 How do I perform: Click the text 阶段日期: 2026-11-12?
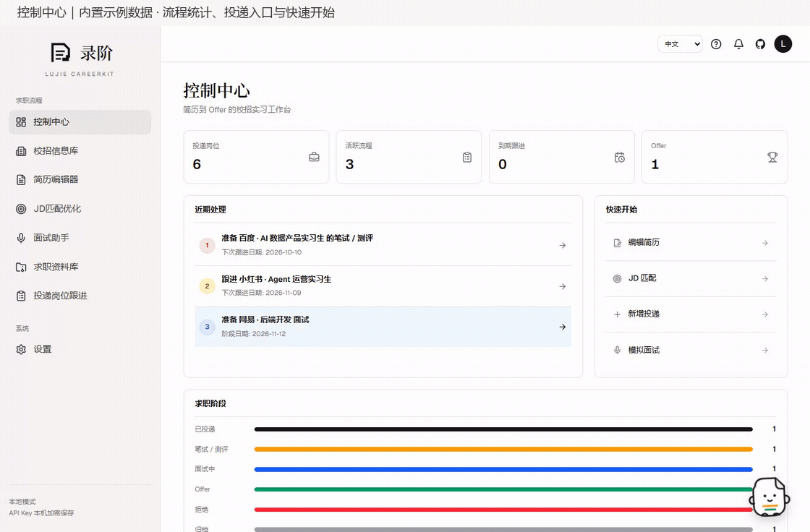point(254,334)
